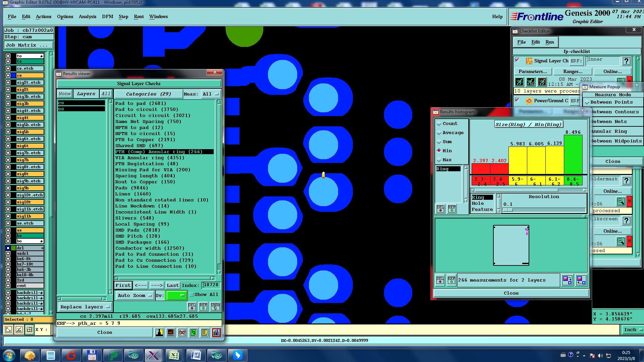
Task: Click the first tool icon left of 'X Y :'
Action: [x=8, y=329]
